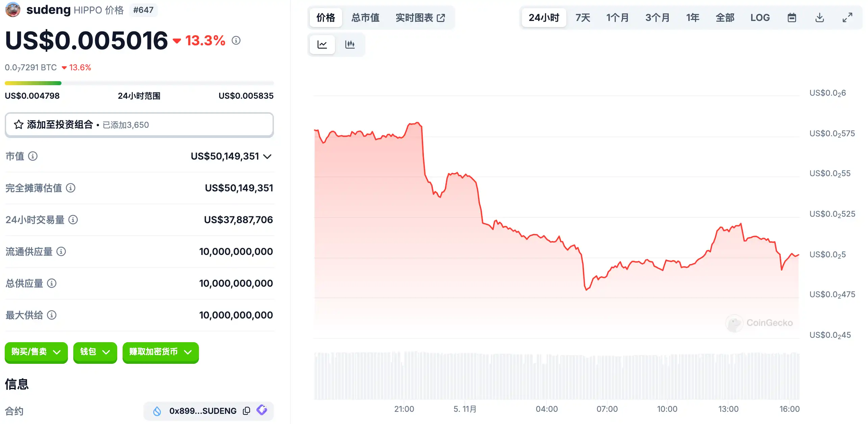
Task: Click the 24-hour price range bar
Action: (139, 83)
